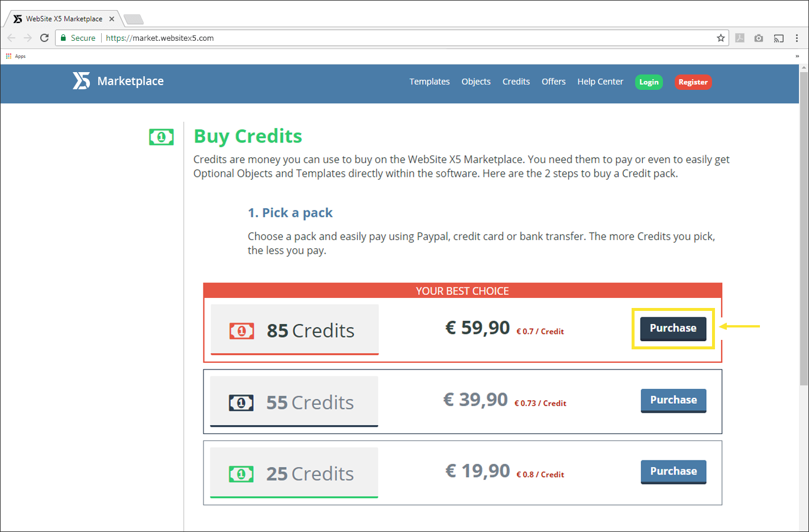Screen dimensions: 809x532
Task: Click the red Register button
Action: pyautogui.click(x=693, y=82)
